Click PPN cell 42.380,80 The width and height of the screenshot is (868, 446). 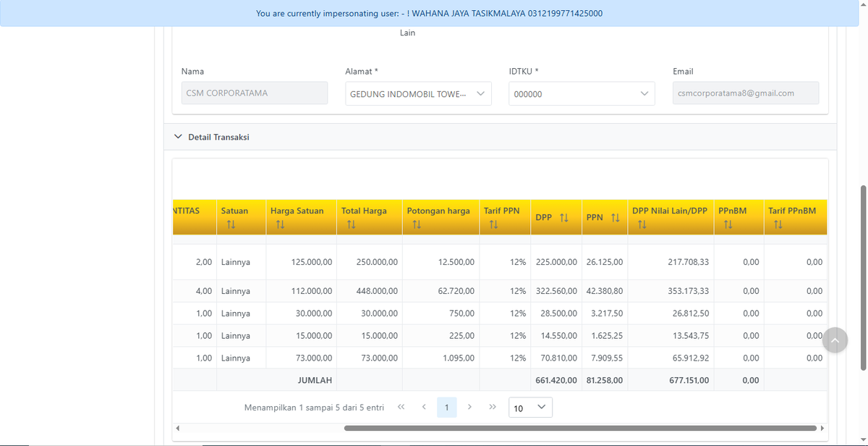[x=605, y=290]
